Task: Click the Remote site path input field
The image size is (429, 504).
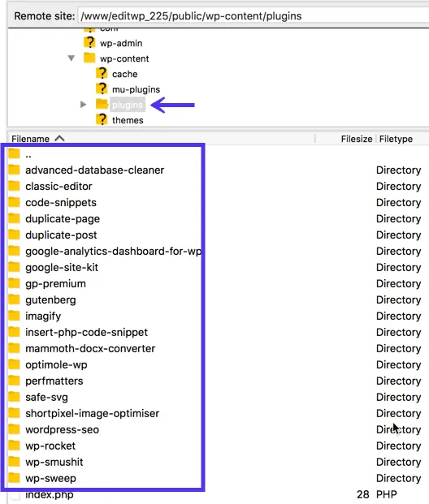Action: click(254, 16)
